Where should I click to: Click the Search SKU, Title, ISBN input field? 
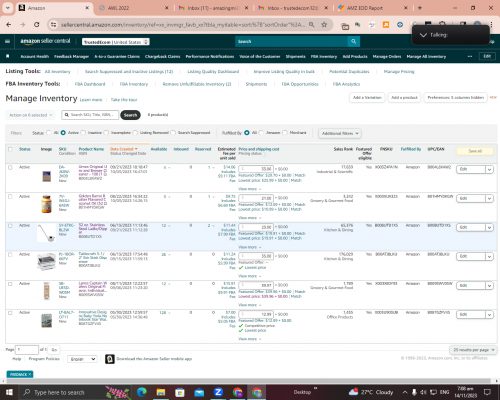90,115
